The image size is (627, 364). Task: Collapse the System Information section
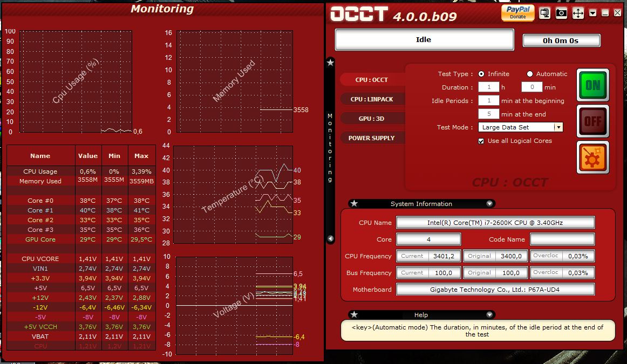489,203
